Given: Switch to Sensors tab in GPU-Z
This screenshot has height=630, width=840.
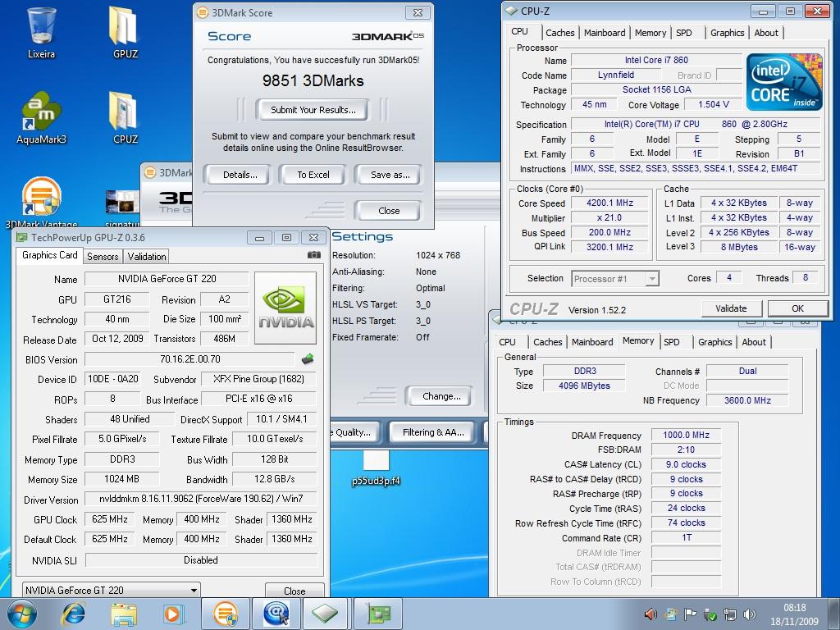Looking at the screenshot, I should [x=103, y=256].
